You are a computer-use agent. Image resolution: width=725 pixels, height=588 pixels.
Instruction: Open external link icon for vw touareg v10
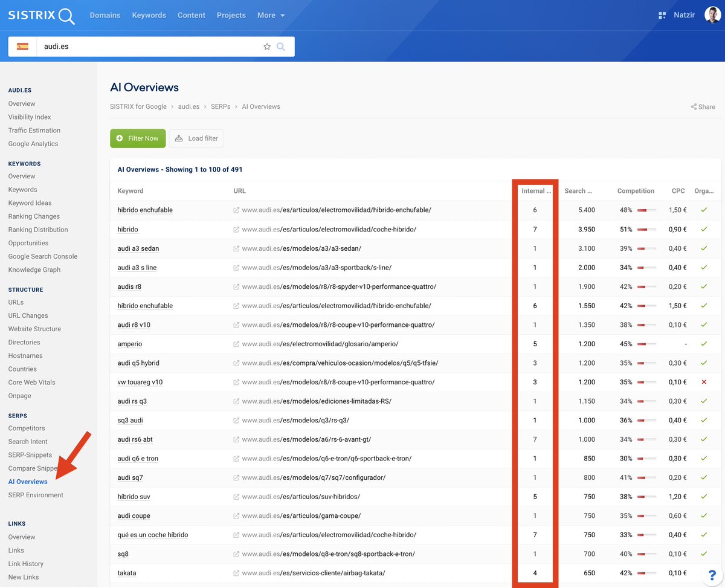pos(236,382)
